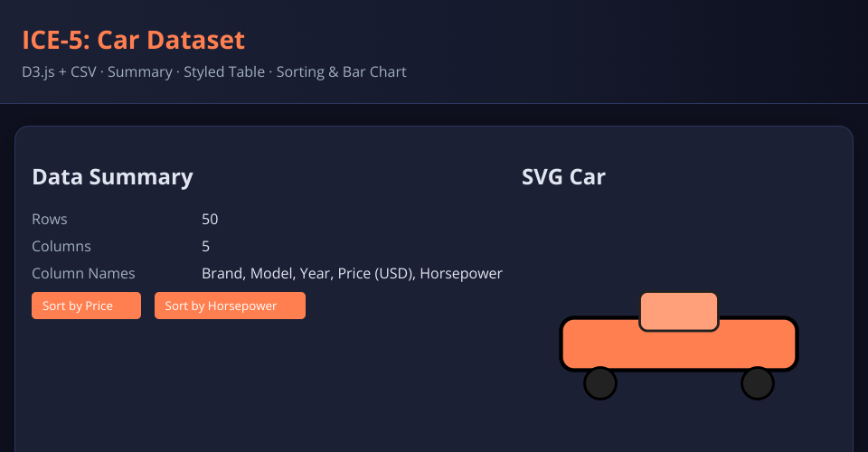Click the ICE-5: Car Dataset title
Viewport: 868px width, 452px height.
(133, 40)
